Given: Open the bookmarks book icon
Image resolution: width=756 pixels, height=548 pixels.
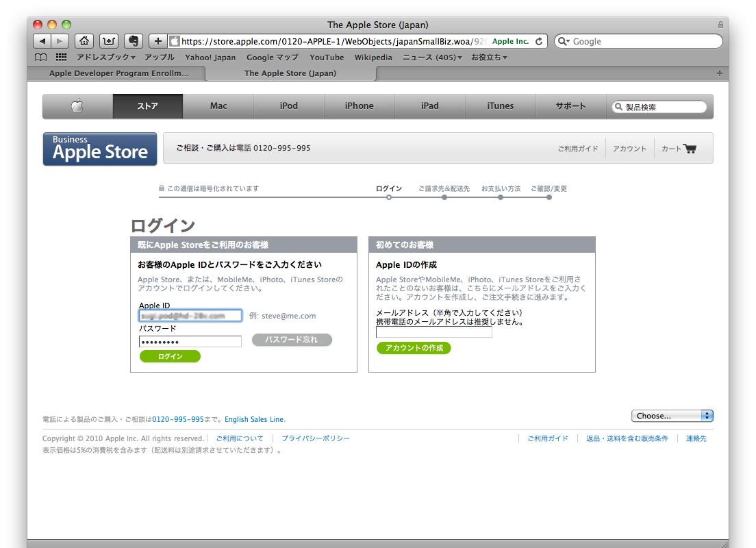Looking at the screenshot, I should pos(41,58).
